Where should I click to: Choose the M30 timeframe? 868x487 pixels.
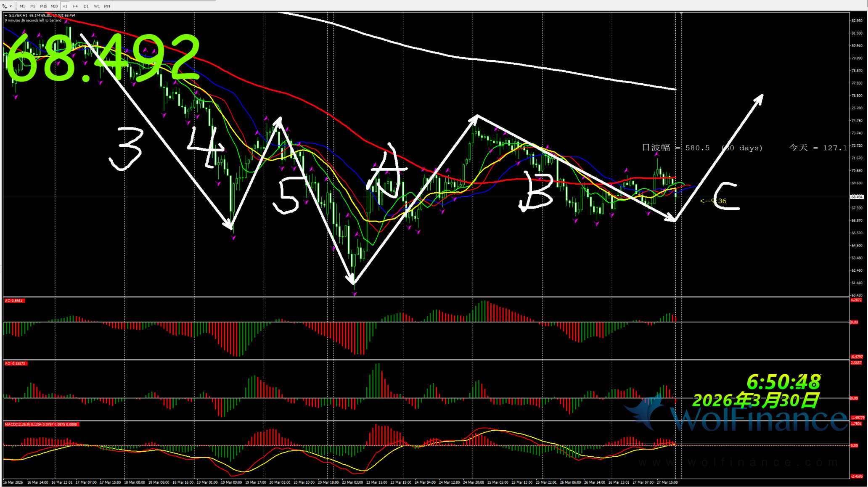(54, 6)
